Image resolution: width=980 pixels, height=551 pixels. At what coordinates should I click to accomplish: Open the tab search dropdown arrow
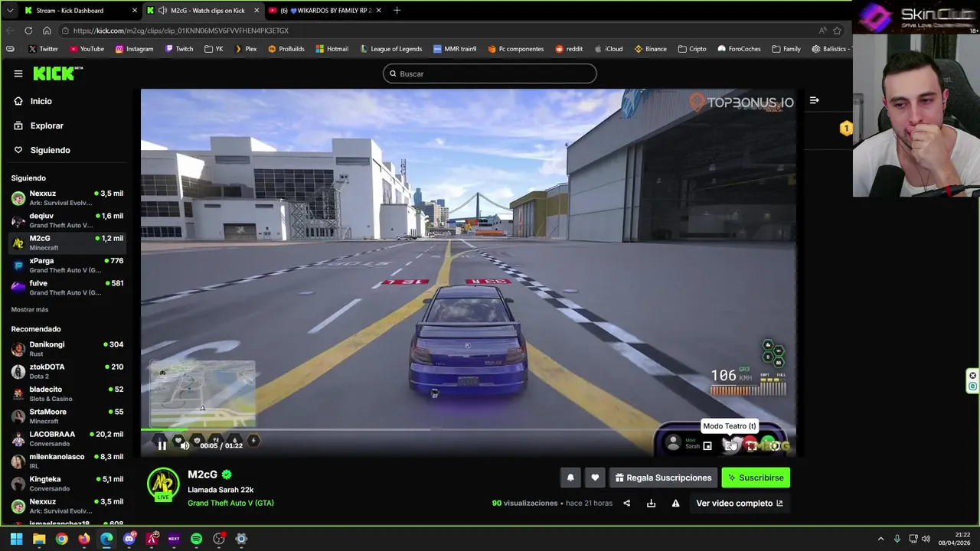(9, 11)
